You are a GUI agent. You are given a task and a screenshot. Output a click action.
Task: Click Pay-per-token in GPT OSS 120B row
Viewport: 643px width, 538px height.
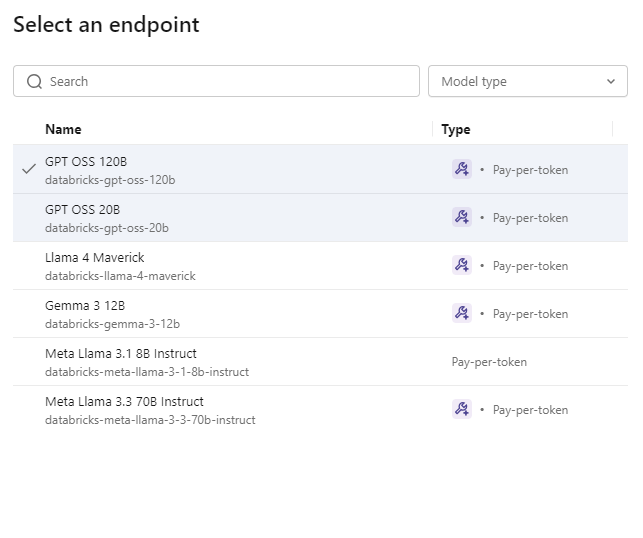coord(530,170)
